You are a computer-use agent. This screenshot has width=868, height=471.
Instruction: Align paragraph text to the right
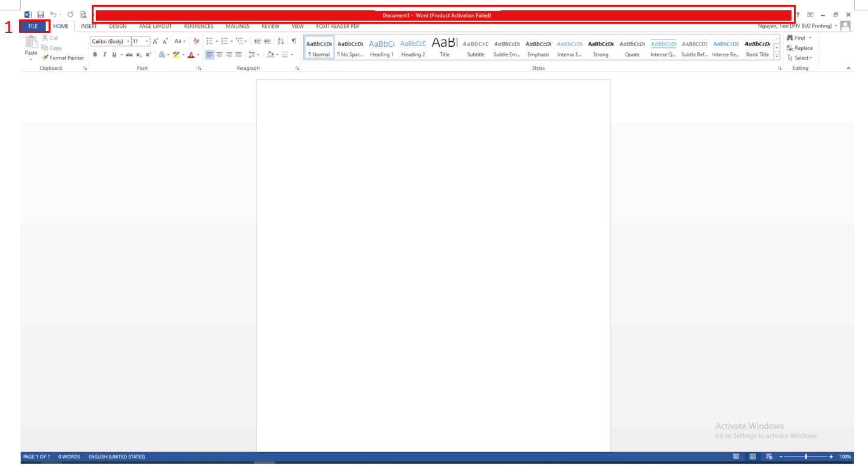pos(228,55)
